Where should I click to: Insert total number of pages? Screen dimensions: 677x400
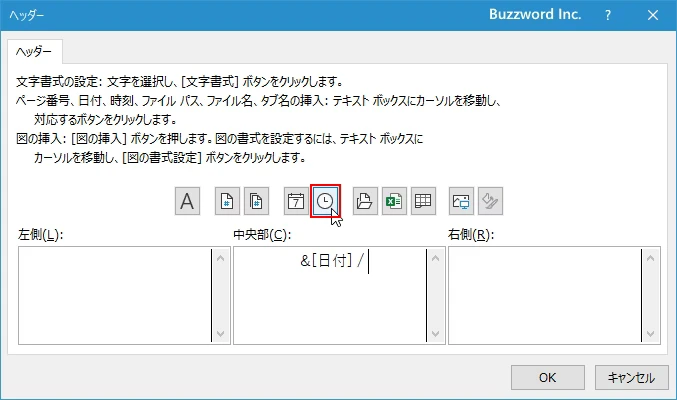click(256, 201)
